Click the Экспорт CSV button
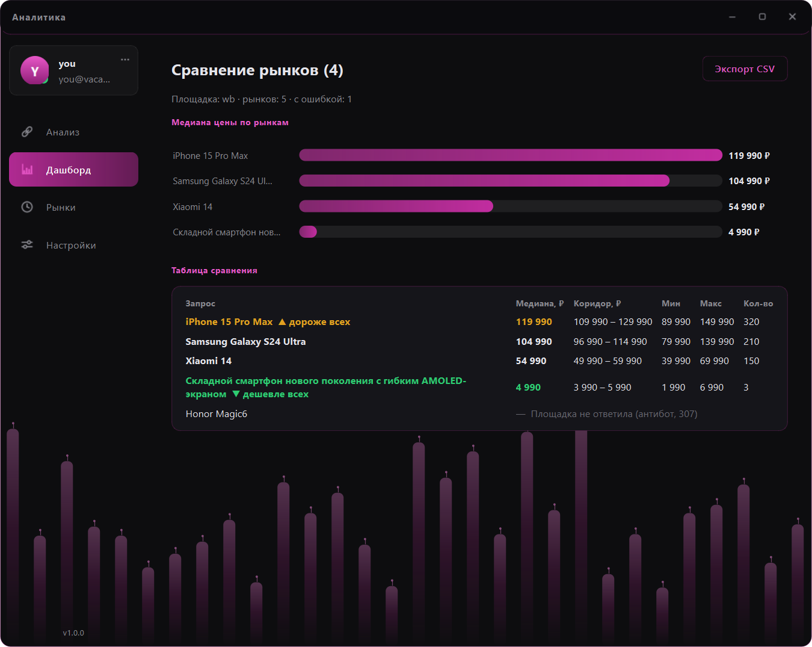This screenshot has height=647, width=812. pos(745,69)
